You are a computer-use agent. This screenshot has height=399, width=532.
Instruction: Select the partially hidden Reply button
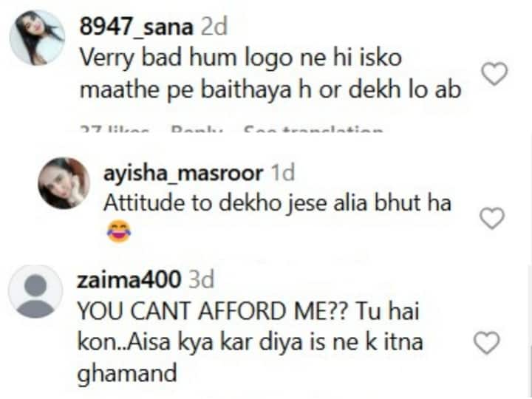pos(197,129)
